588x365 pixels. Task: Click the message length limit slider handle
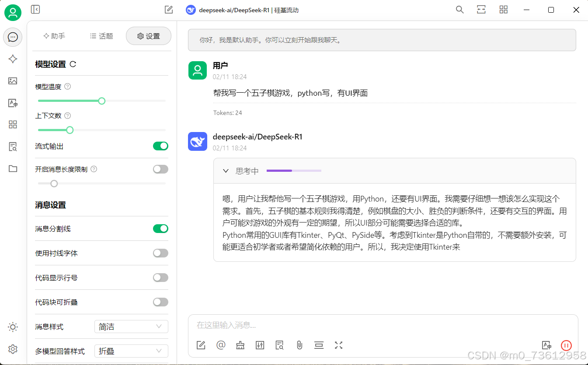point(54,184)
